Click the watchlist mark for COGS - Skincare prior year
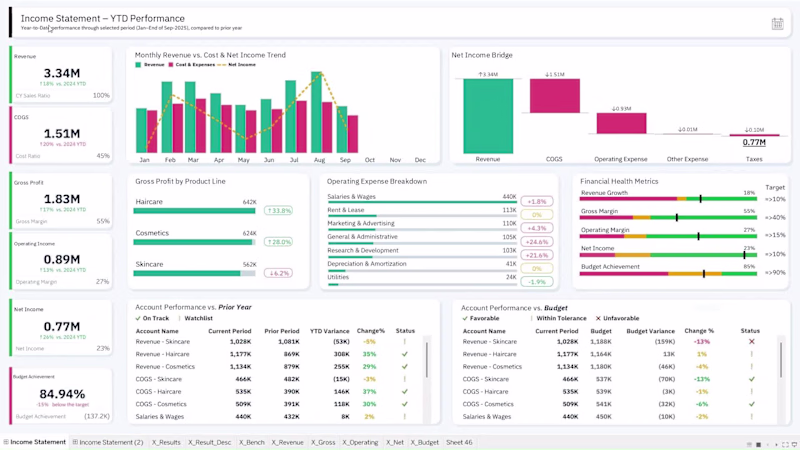The height and width of the screenshot is (450, 800). 405,379
